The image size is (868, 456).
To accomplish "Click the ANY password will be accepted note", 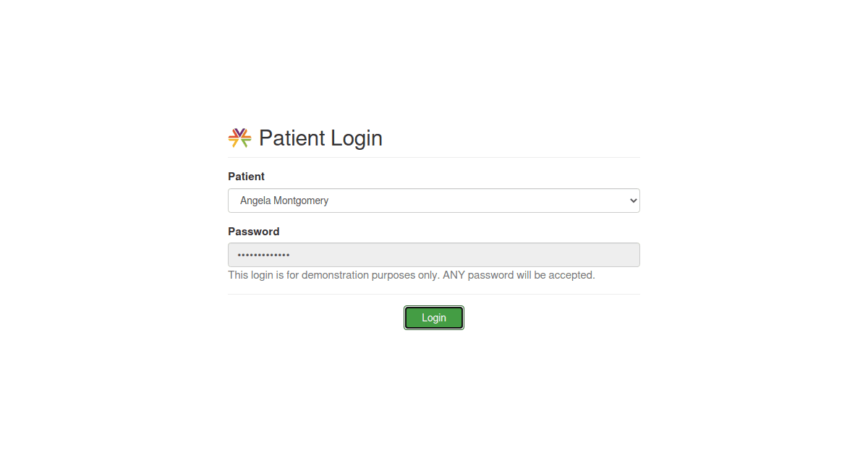I will 519,275.
